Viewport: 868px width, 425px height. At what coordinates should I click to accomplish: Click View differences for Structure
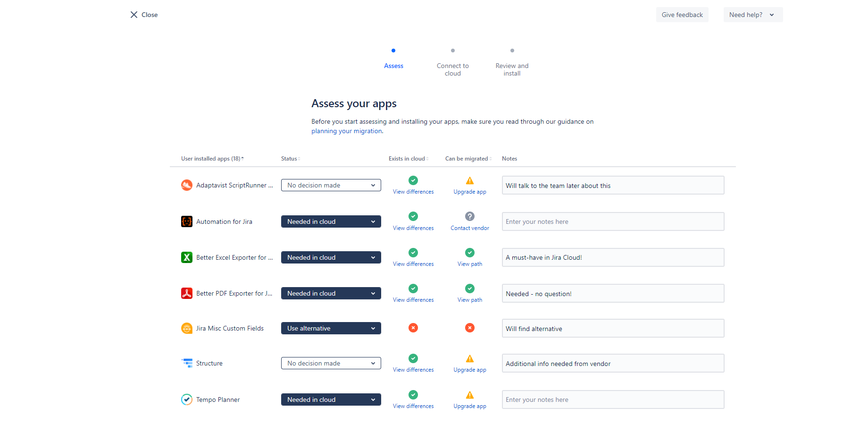pos(413,370)
